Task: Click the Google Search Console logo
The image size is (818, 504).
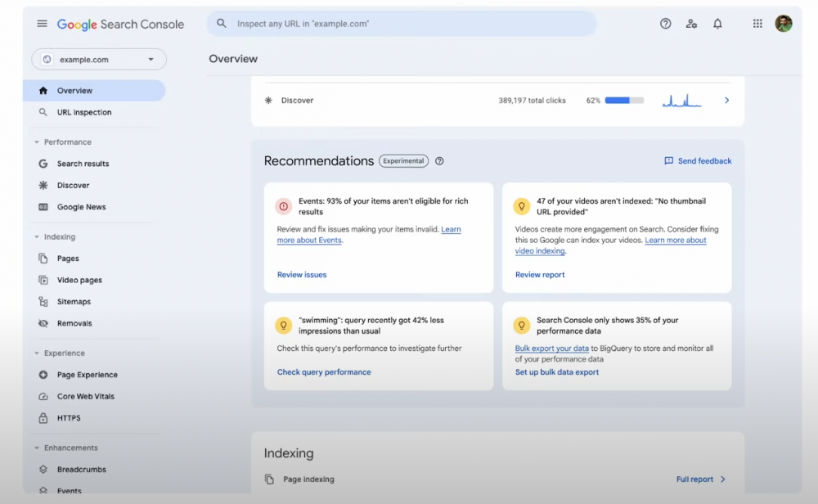Action: [120, 24]
